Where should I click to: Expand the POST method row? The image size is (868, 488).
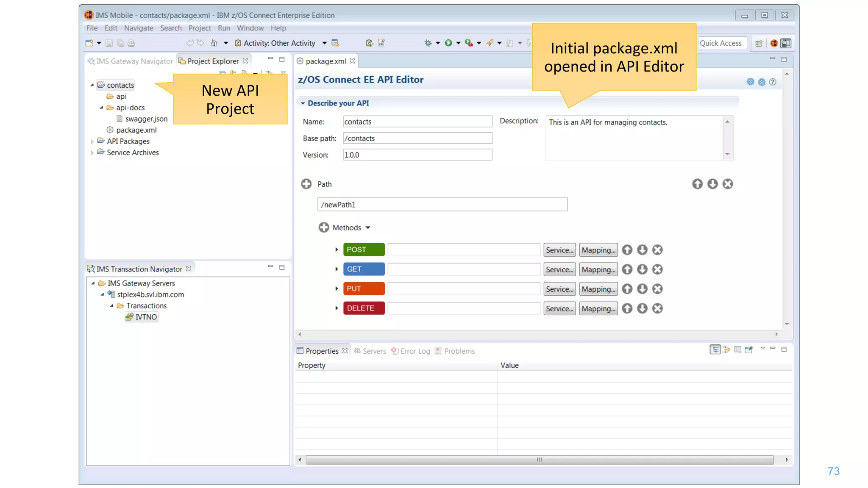click(337, 250)
